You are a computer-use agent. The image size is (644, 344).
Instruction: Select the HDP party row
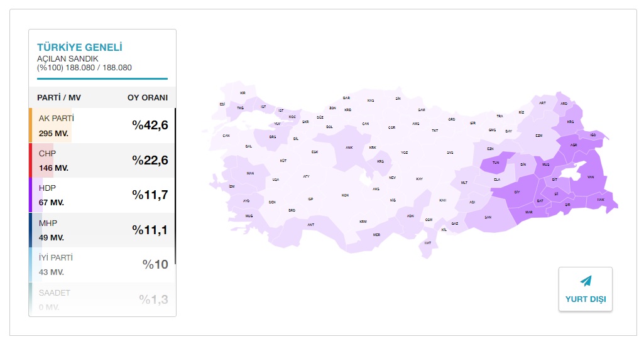pyautogui.click(x=102, y=195)
